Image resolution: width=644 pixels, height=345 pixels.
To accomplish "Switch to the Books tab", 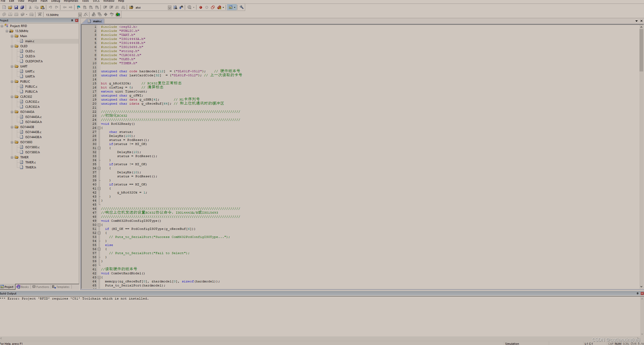I will [x=23, y=287].
